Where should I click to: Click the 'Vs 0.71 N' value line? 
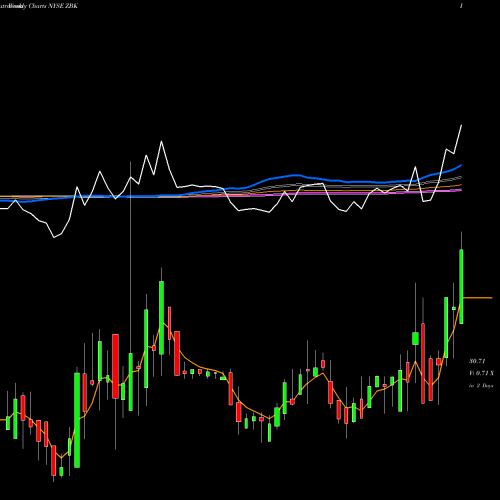point(481,373)
